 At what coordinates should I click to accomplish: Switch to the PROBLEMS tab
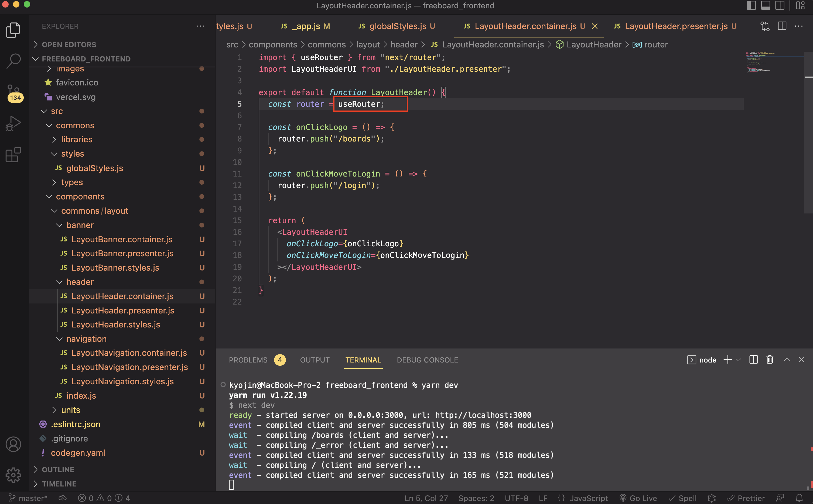[248, 360]
